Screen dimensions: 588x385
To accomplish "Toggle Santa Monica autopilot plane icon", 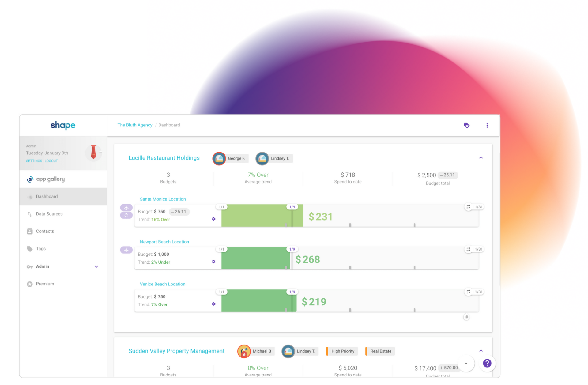I will click(126, 208).
